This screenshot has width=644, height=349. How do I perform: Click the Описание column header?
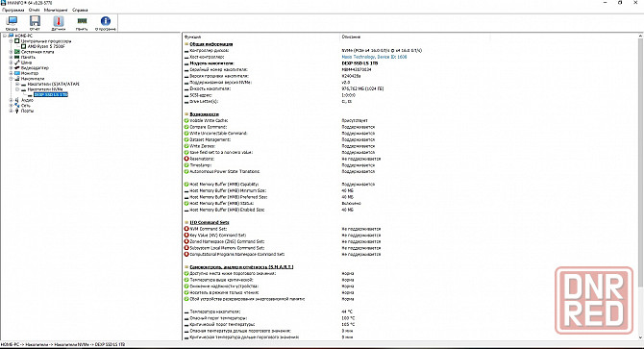[x=351, y=37]
